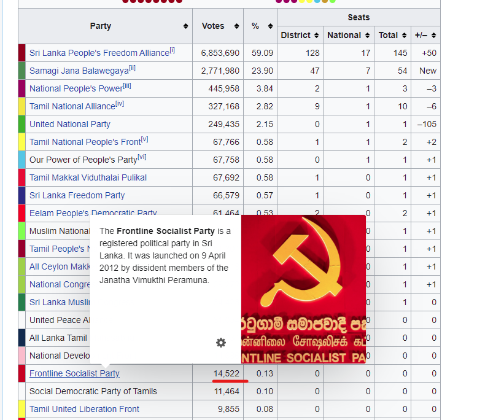Open Frontline Socialist Party link
This screenshot has width=504, height=420.
[74, 373]
